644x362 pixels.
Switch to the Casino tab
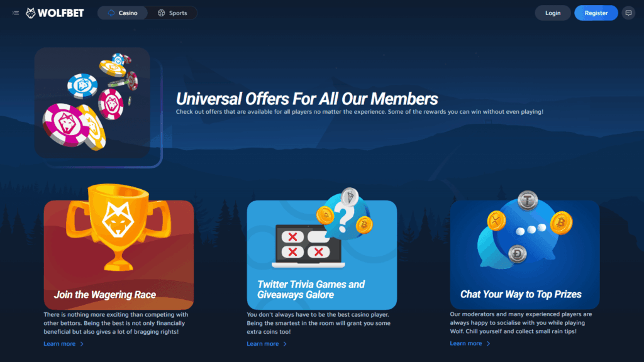click(123, 13)
